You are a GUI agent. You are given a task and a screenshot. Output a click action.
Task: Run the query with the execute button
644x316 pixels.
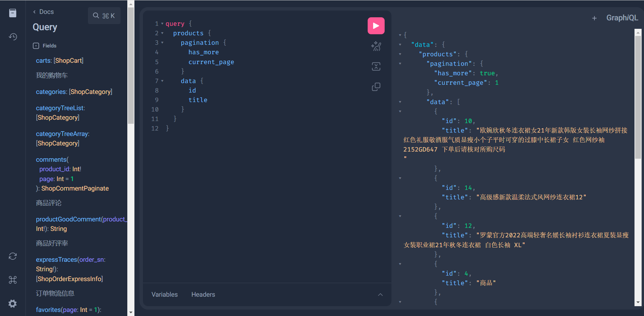pyautogui.click(x=376, y=26)
